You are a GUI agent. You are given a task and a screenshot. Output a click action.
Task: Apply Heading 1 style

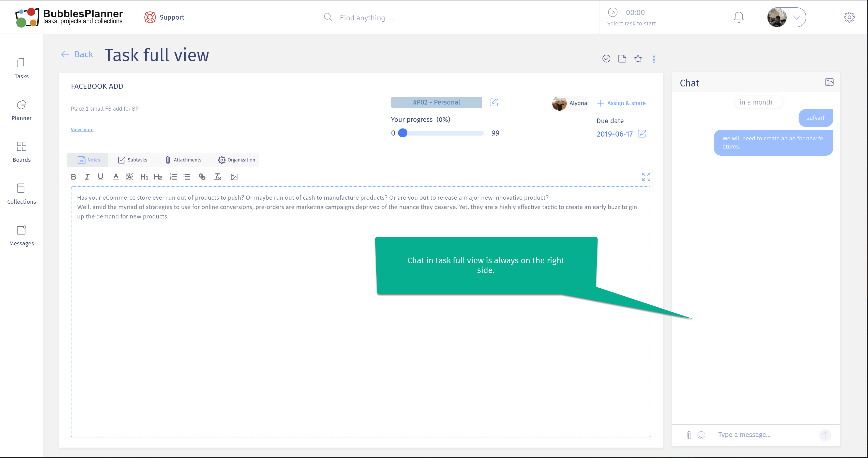point(144,176)
